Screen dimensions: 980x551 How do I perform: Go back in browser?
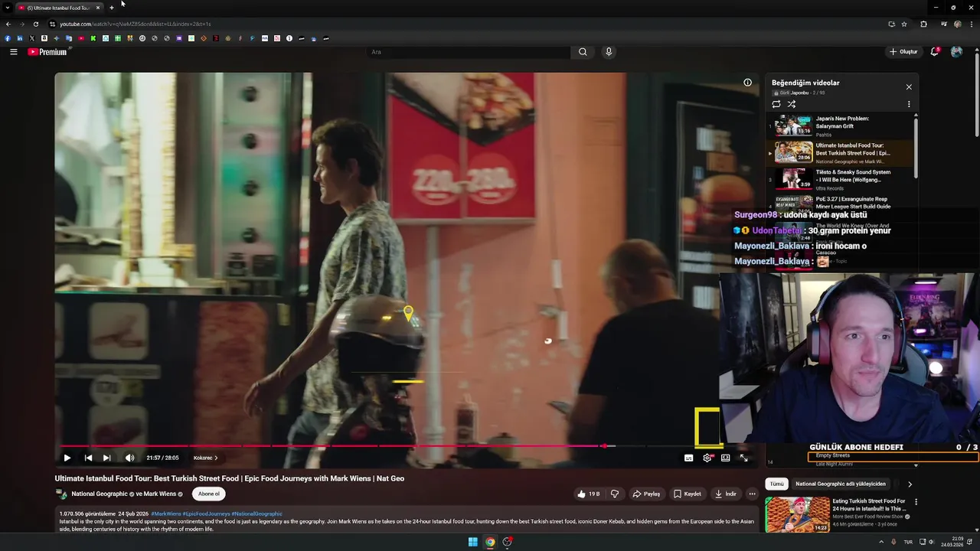click(8, 24)
